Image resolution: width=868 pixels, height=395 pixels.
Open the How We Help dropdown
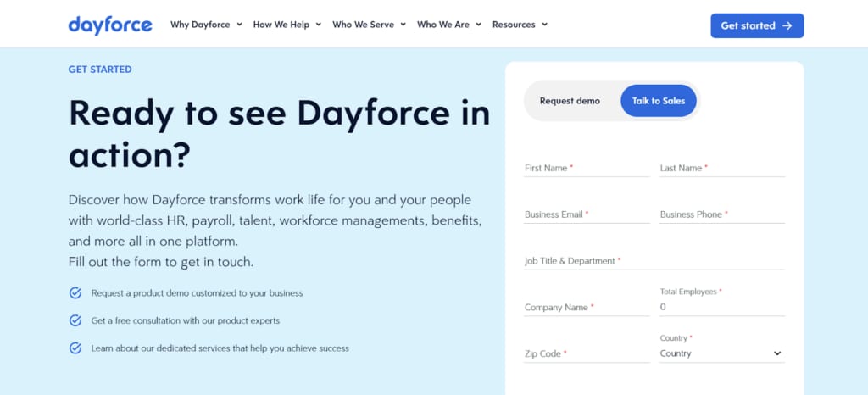pyautogui.click(x=287, y=25)
